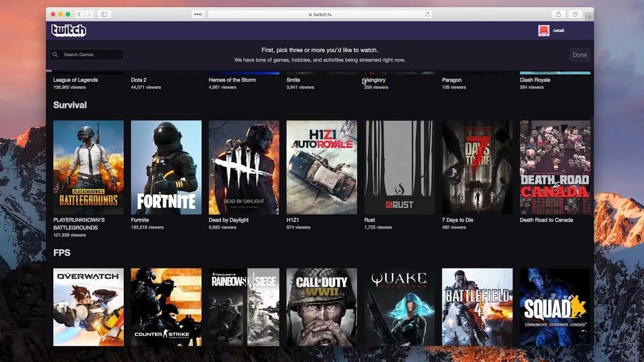Click the Clash Royale title

click(x=535, y=80)
